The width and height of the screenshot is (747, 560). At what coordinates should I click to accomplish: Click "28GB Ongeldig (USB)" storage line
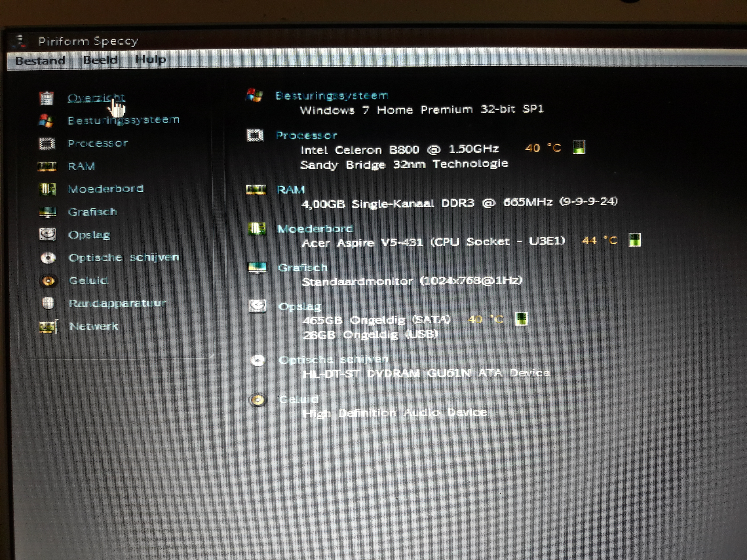[370, 334]
